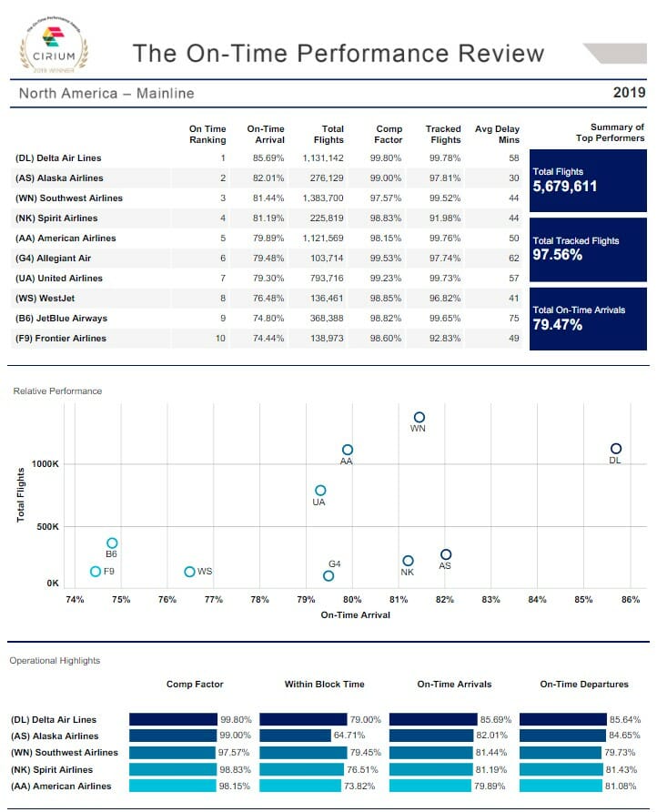Click the table's Comp Factor column header
657x812 pixels.
389,134
